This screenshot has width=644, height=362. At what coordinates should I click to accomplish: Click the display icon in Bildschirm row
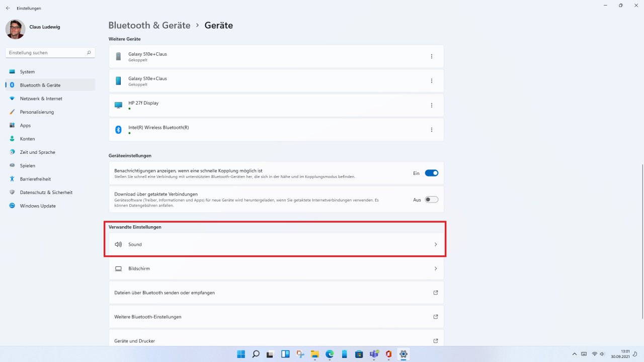[118, 268]
